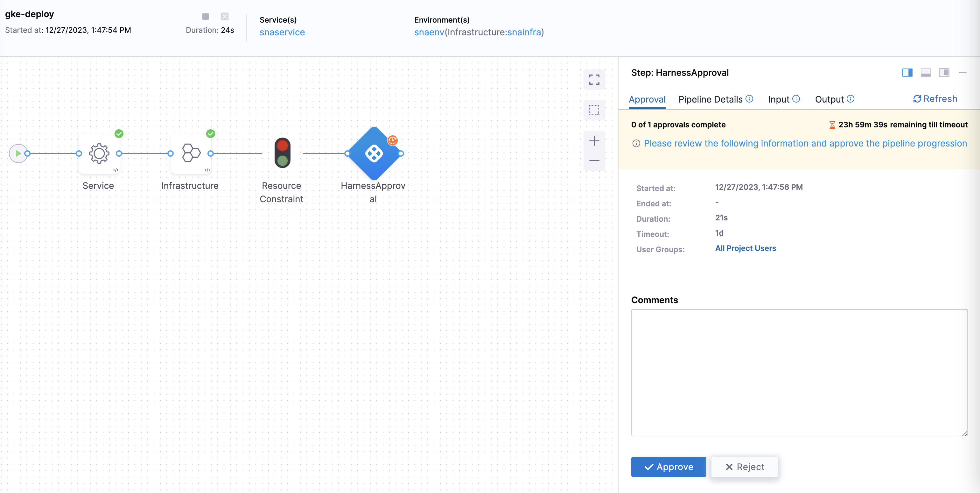Click inside the Comments text box
The height and width of the screenshot is (493, 980).
pyautogui.click(x=799, y=372)
